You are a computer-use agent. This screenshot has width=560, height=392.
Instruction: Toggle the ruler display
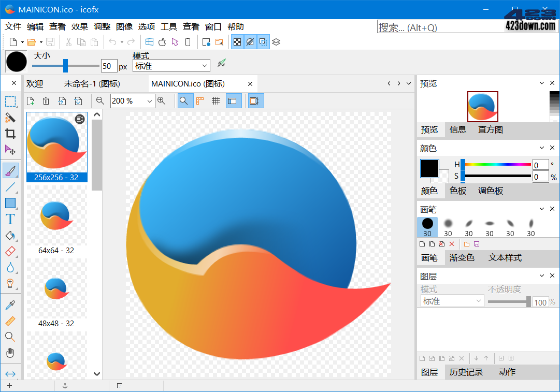200,101
